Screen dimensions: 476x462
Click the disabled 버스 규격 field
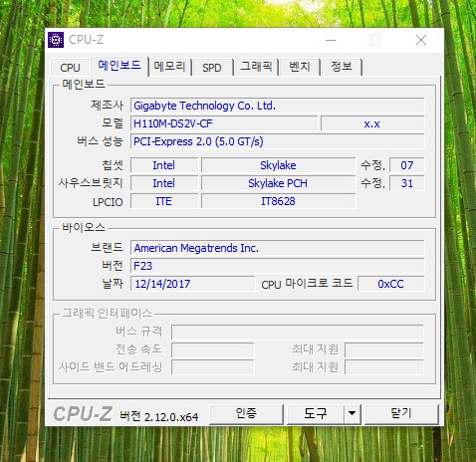coord(298,332)
